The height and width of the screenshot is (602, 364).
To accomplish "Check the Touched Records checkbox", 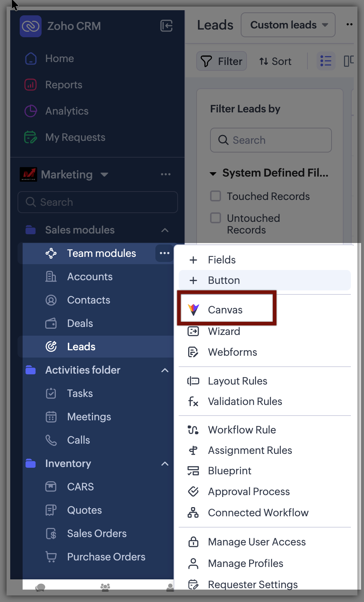I will 216,196.
